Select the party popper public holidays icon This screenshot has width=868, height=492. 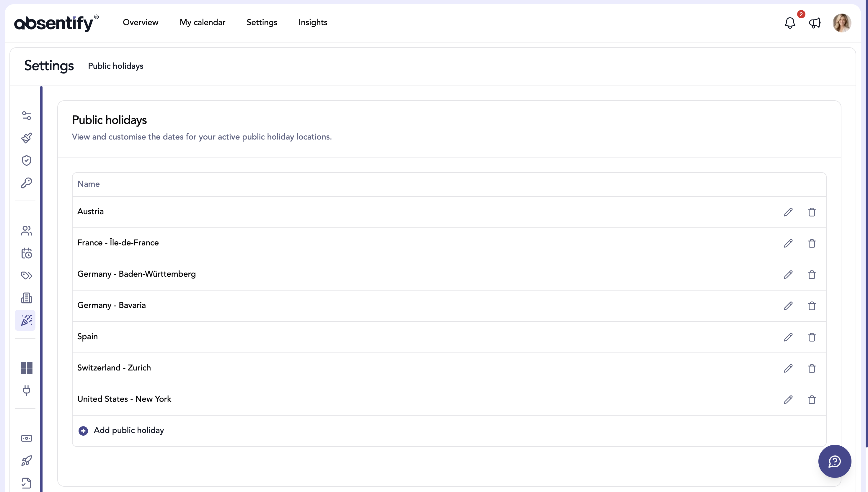coord(25,320)
